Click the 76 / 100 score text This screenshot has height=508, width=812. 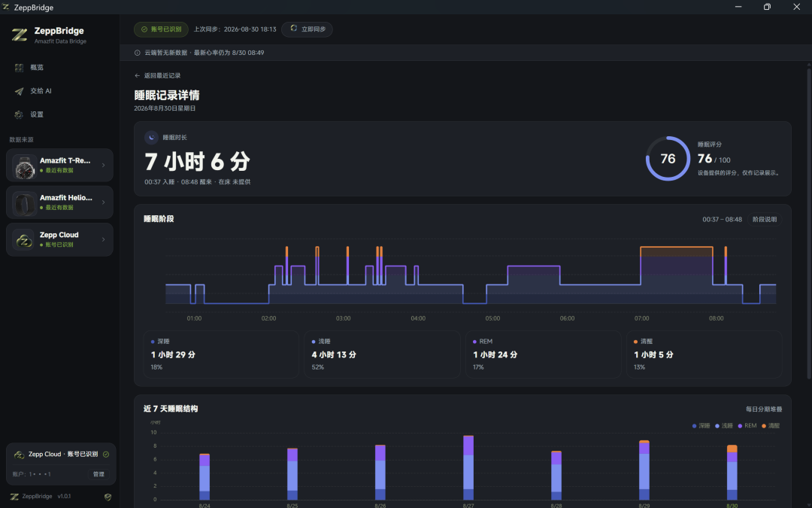point(714,159)
